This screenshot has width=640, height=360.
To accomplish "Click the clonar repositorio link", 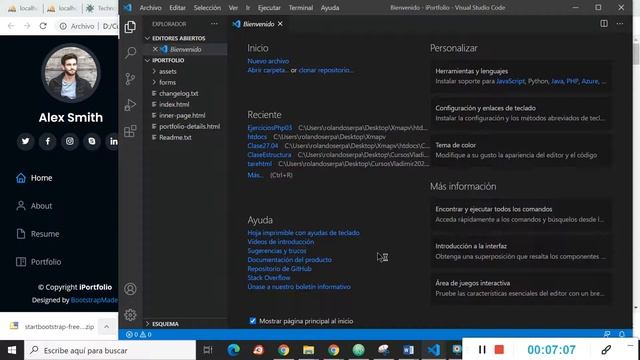I will coord(326,70).
